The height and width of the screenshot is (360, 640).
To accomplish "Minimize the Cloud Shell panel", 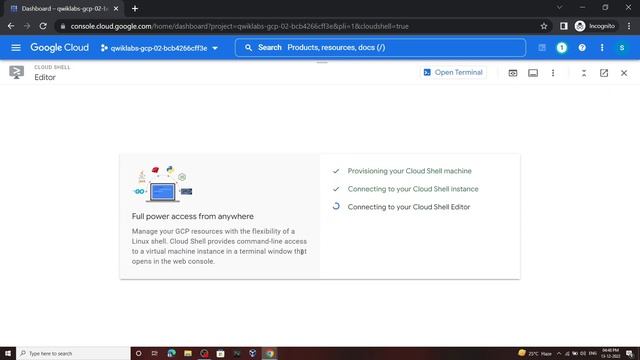I will point(584,73).
